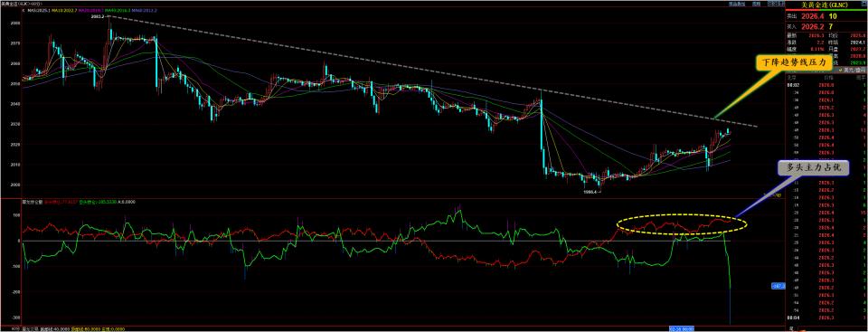Open the short text menu left of the layout icons
This screenshot has width=868, height=332.
click(756, 4)
